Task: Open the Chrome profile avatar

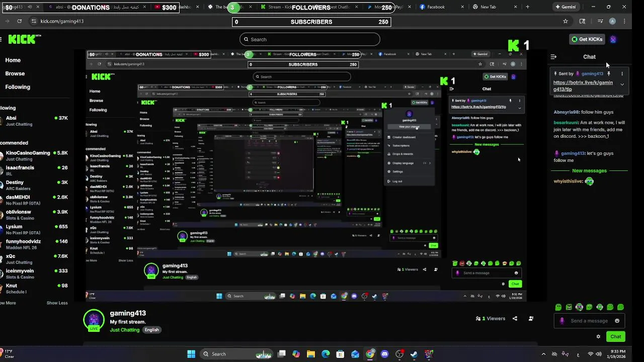Action: pyautogui.click(x=612, y=21)
